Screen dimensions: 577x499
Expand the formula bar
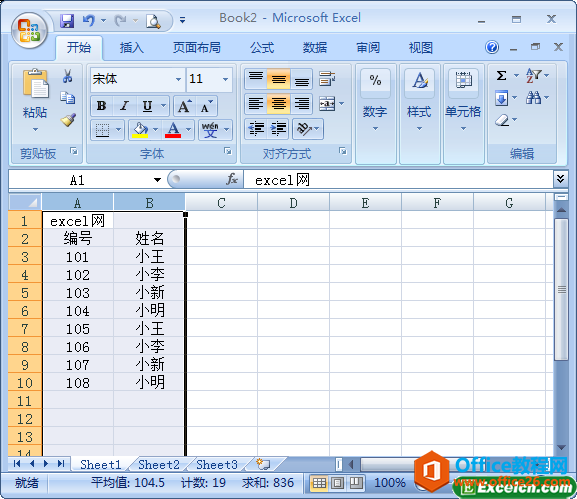click(x=560, y=179)
